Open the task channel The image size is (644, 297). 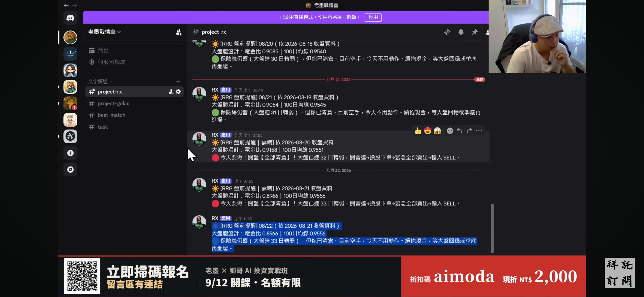[x=135, y=127]
